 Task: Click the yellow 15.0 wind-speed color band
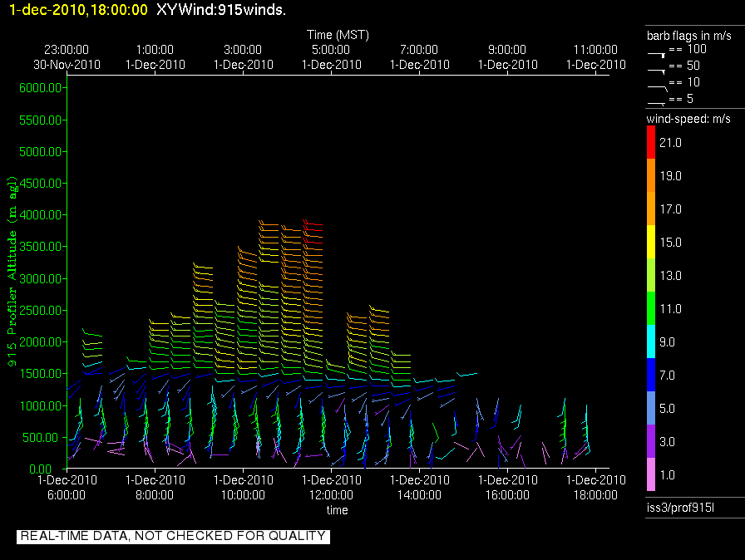(x=651, y=242)
